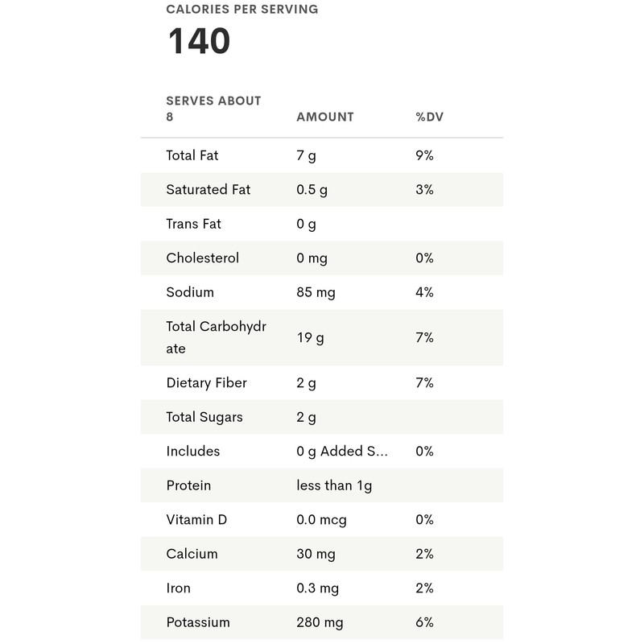The height and width of the screenshot is (644, 644).
Task: Select the Trans Fat row label
Action: point(193,224)
